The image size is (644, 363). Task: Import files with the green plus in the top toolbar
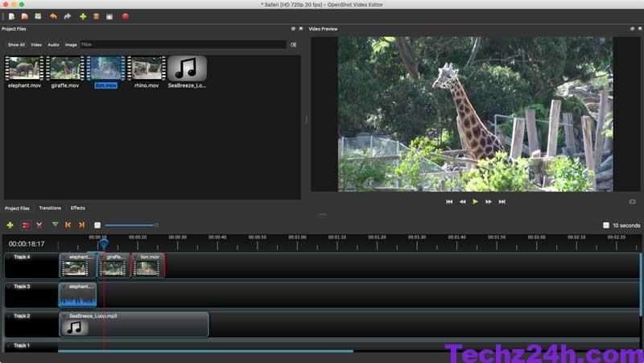coord(83,16)
